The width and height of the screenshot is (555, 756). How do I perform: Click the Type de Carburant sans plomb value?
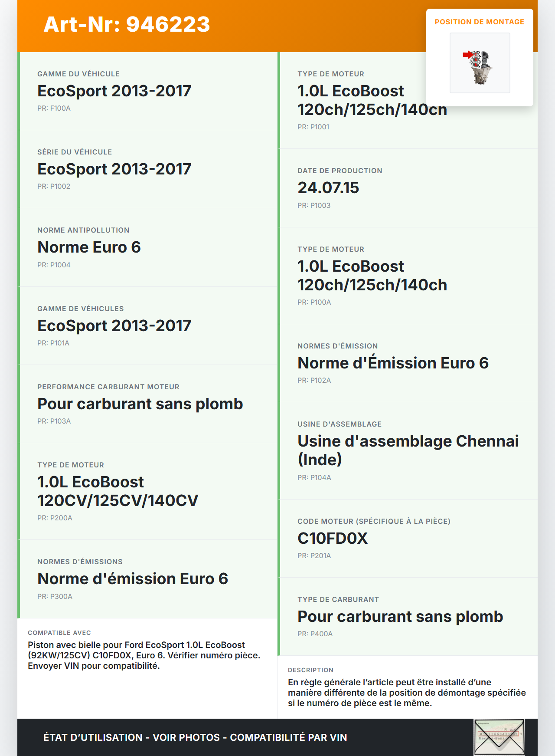(400, 616)
